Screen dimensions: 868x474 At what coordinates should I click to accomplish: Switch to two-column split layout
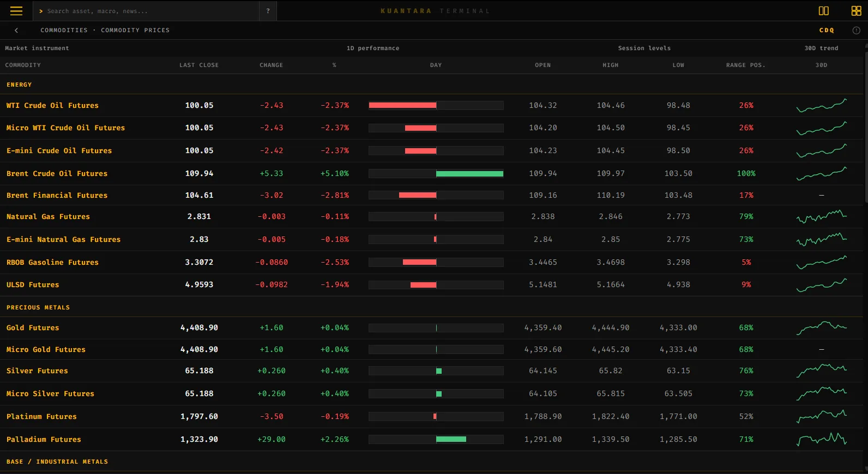pos(824,11)
